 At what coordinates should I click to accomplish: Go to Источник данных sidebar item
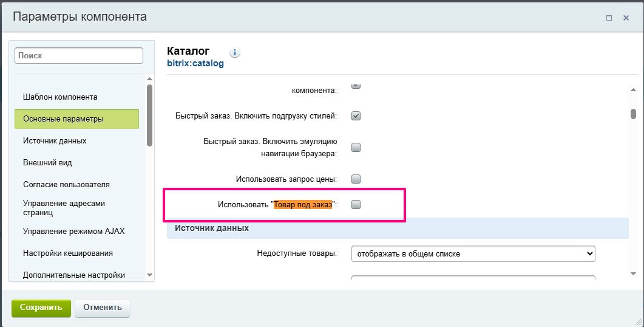[x=55, y=140]
